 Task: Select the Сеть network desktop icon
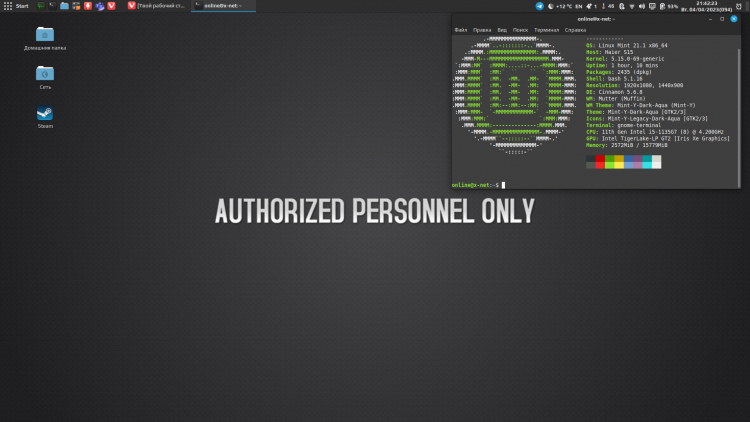(45, 74)
